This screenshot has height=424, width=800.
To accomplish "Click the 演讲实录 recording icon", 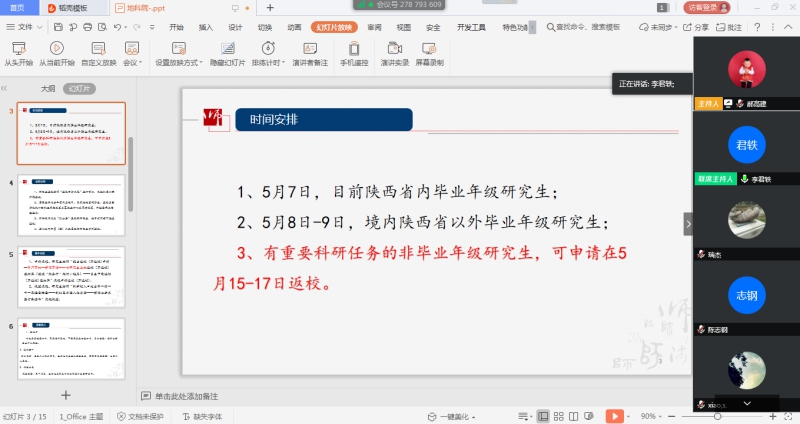I will pos(394,52).
